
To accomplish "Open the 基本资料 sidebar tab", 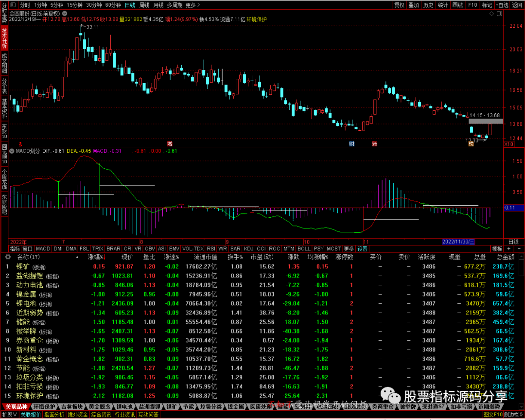I will click(x=4, y=108).
